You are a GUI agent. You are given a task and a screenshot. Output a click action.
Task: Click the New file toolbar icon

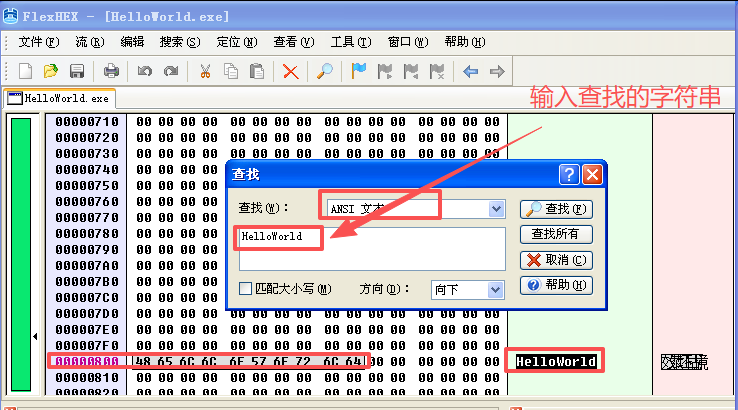[x=25, y=72]
